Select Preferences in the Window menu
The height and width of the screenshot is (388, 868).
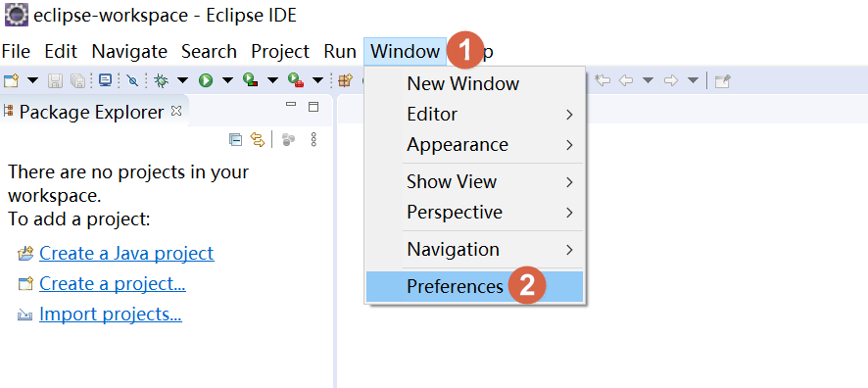[x=475, y=286]
